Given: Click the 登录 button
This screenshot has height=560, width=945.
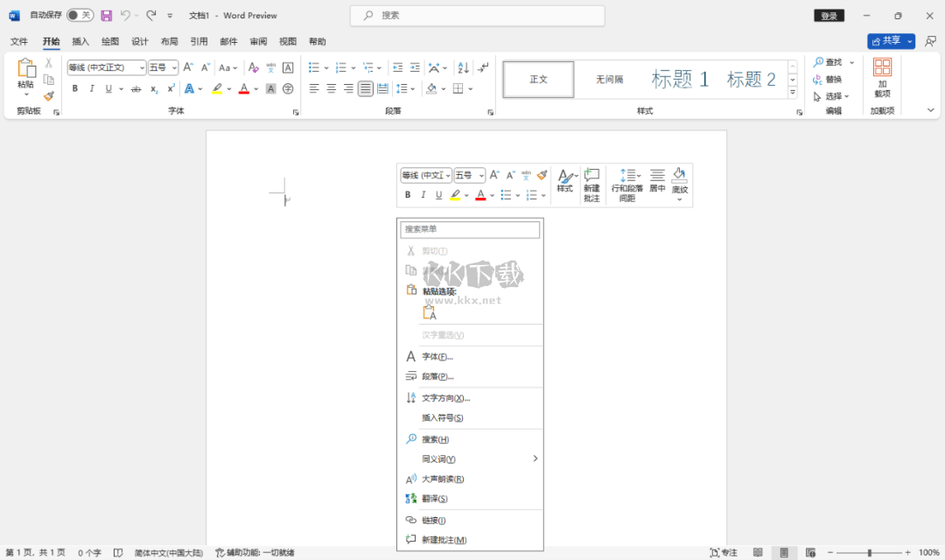Looking at the screenshot, I should [828, 15].
